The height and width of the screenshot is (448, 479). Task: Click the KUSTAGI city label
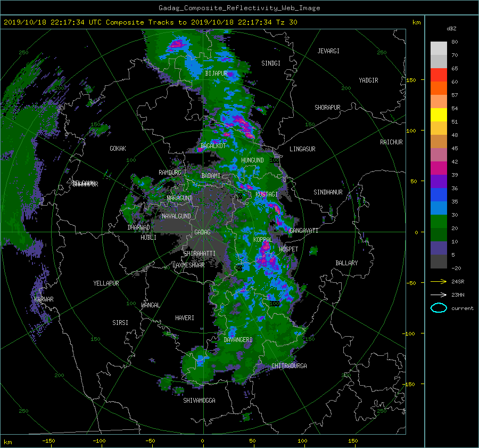[x=267, y=194]
